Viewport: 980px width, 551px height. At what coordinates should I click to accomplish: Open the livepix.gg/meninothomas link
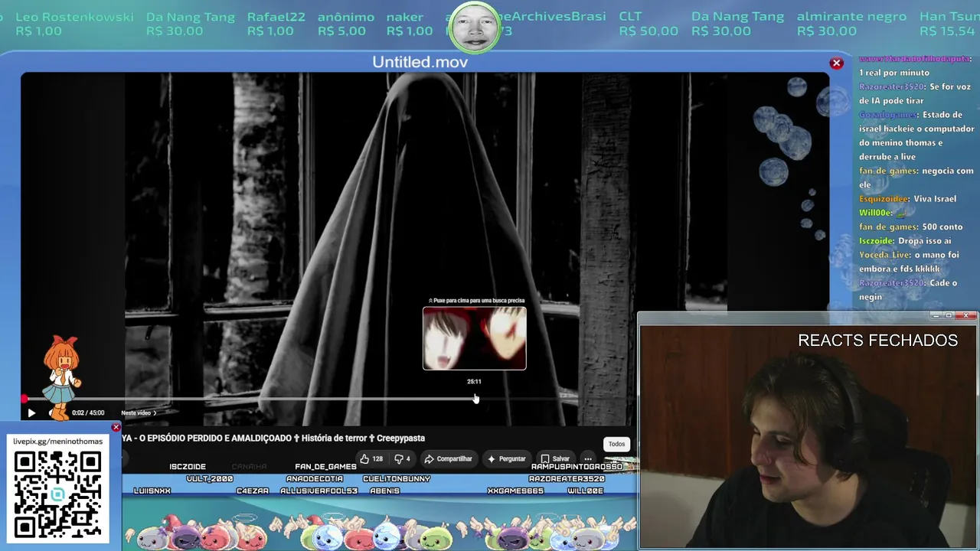pos(57,442)
